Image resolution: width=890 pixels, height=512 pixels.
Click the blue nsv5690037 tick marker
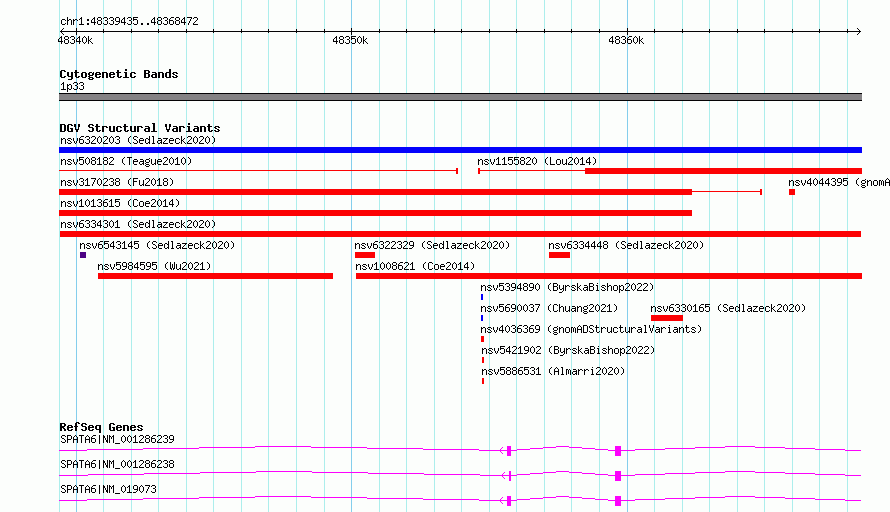(x=482, y=318)
